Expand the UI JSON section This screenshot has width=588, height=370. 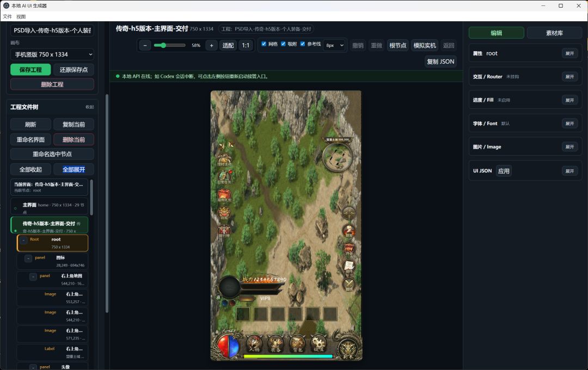[569, 171]
